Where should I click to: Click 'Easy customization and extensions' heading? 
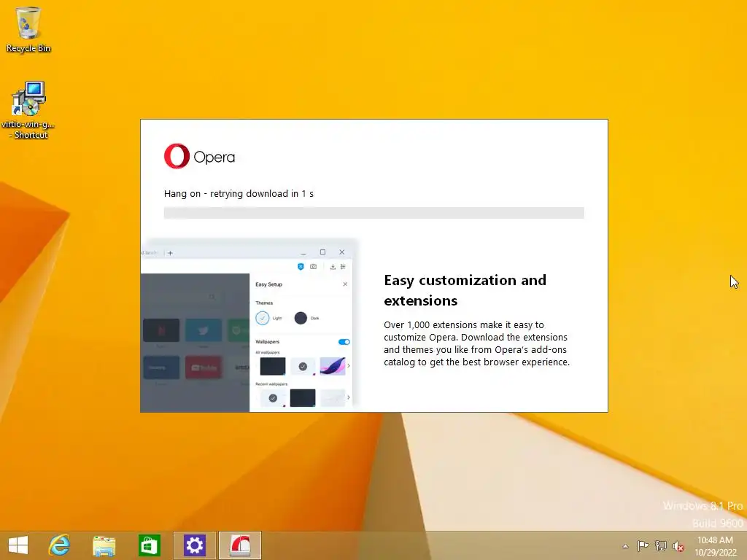coord(465,290)
